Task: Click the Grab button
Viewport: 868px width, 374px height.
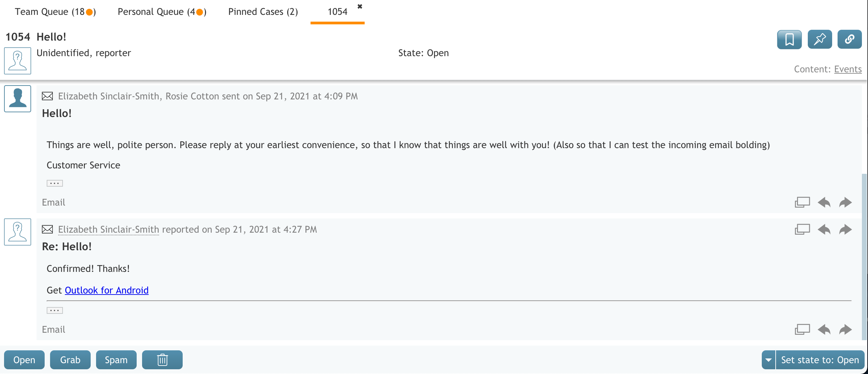Action: [x=70, y=360]
